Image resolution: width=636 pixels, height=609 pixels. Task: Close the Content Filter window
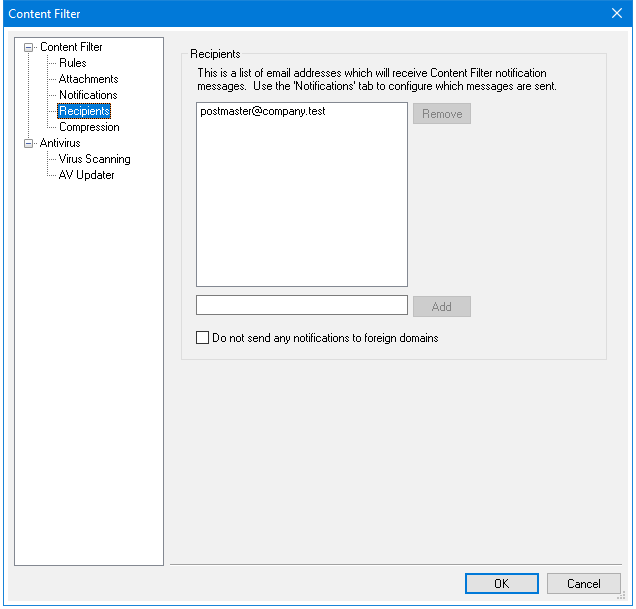616,14
